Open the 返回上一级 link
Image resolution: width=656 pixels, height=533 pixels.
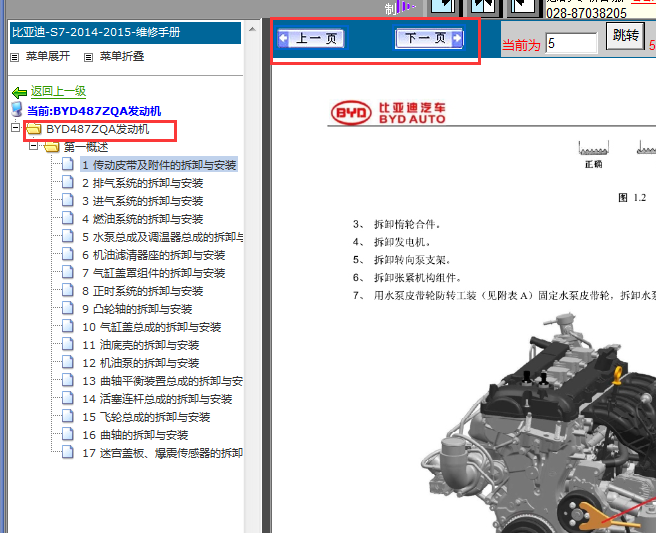click(x=58, y=91)
